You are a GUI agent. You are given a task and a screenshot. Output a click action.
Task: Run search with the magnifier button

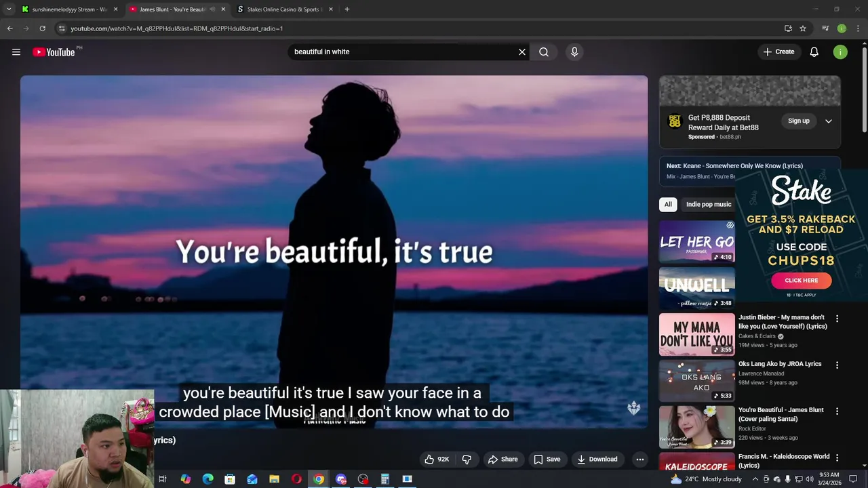click(x=544, y=52)
